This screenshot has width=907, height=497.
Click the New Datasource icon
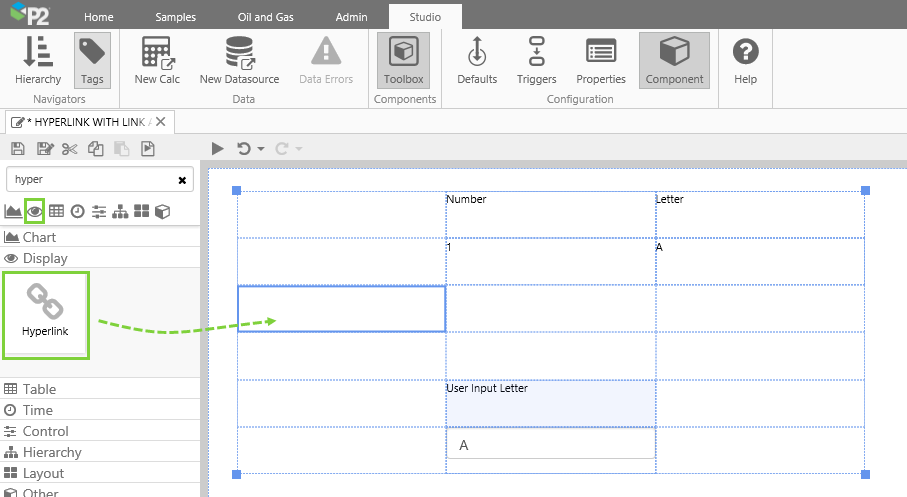239,60
